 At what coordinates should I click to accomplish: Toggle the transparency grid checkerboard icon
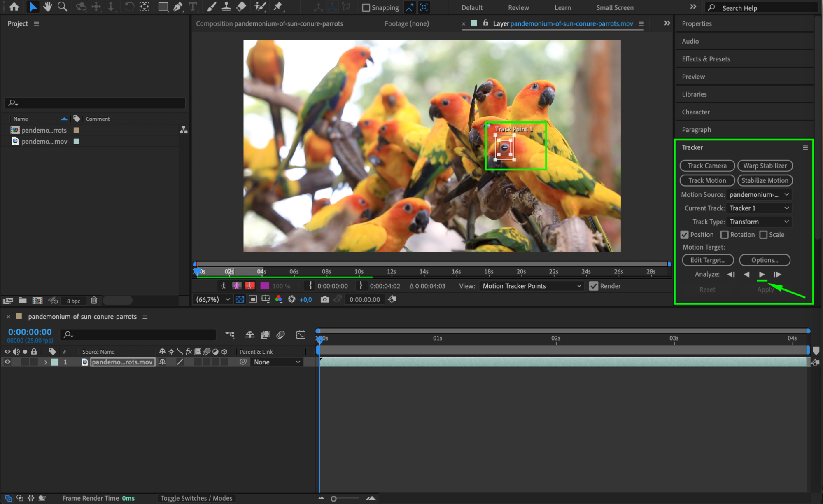coord(240,299)
